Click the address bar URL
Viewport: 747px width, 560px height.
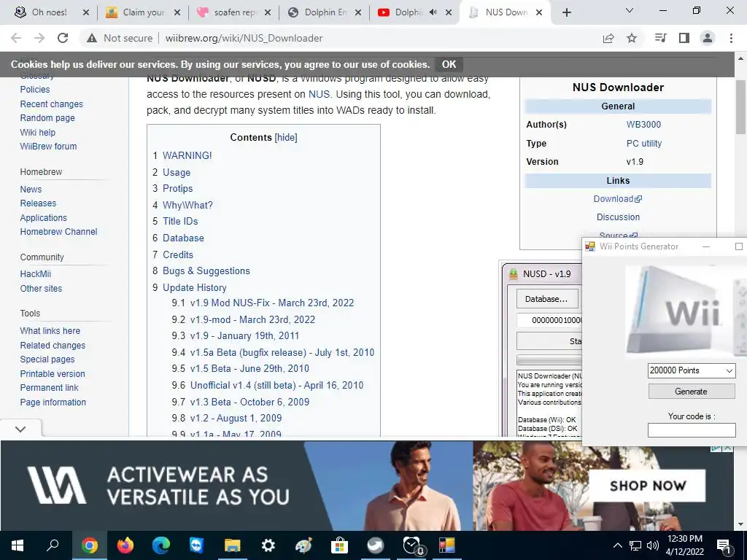[244, 38]
